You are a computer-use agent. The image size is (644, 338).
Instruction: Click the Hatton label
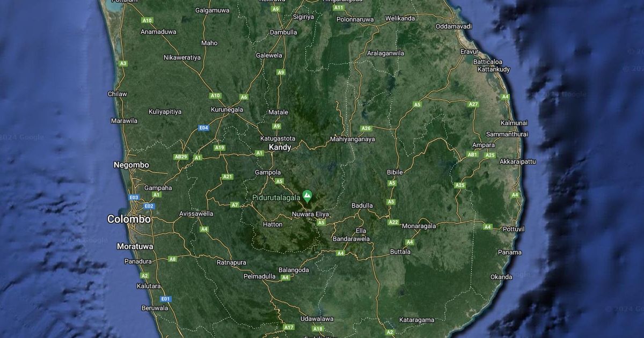[x=273, y=224]
